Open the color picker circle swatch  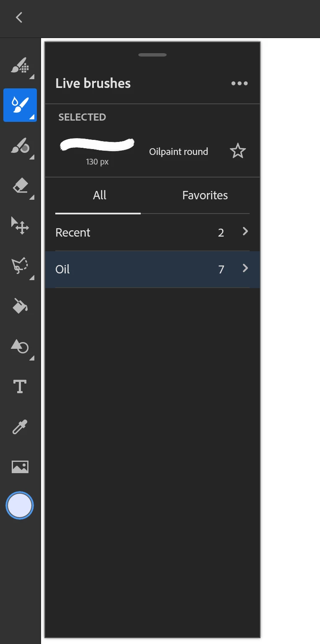point(20,505)
